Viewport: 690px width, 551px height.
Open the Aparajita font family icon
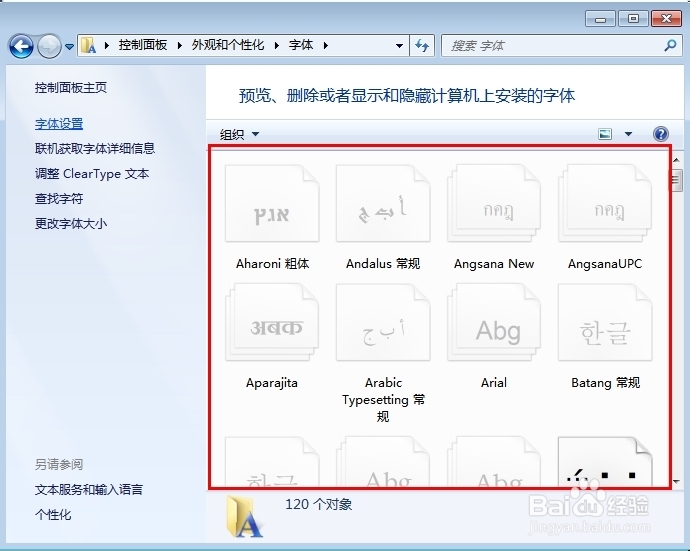click(272, 324)
